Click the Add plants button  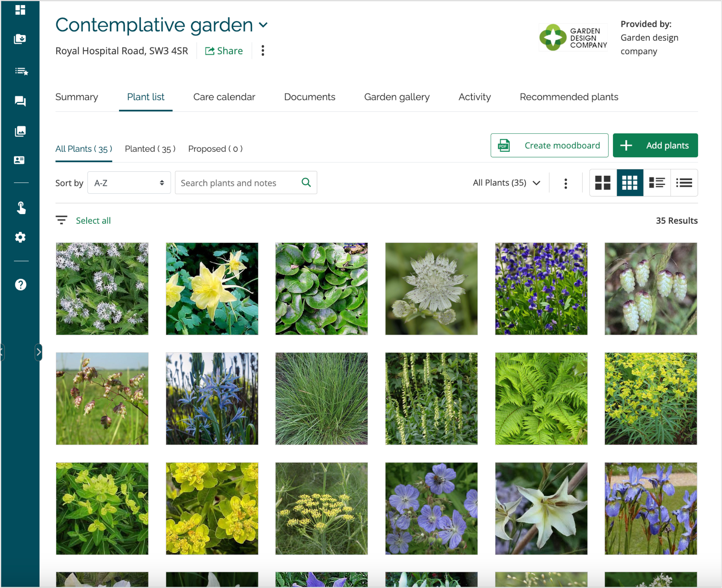tap(655, 145)
